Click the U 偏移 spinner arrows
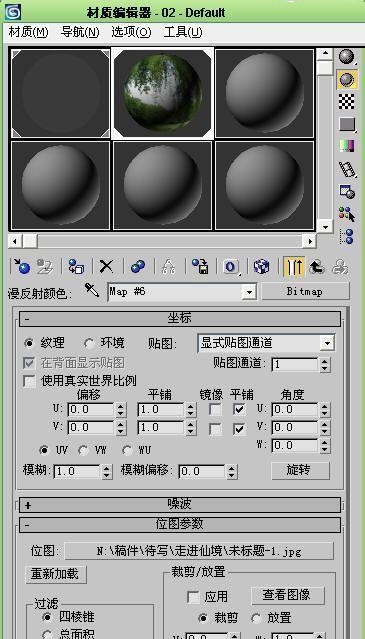The image size is (365, 639). coord(120,410)
